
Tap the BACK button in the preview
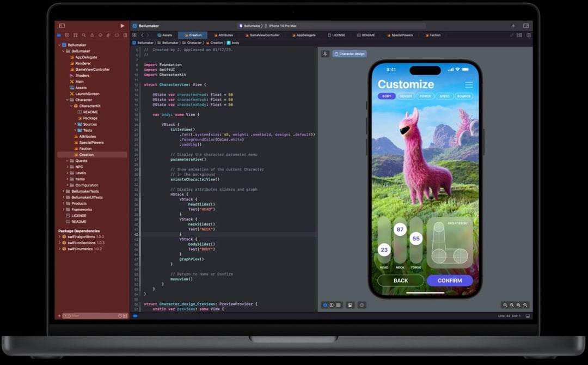(401, 281)
